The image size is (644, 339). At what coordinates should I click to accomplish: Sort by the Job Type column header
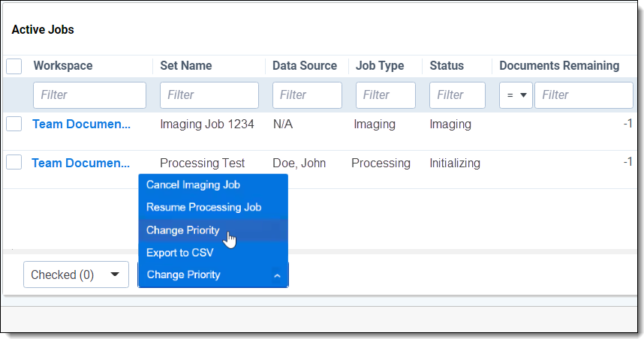(x=380, y=66)
